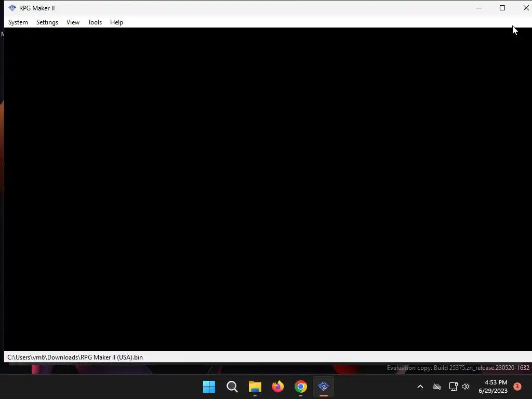532x399 pixels.
Task: Open the clock showing 4:53 PM
Action: click(x=493, y=387)
